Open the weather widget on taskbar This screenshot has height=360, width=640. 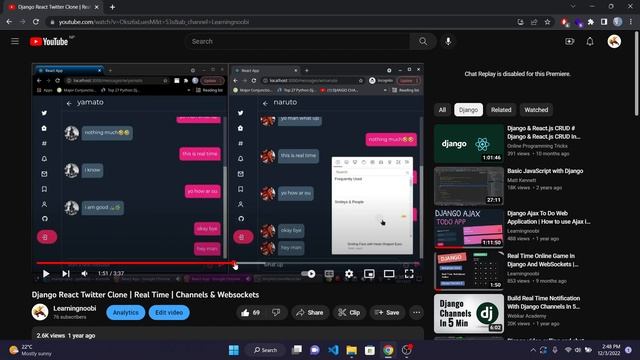coord(31,350)
